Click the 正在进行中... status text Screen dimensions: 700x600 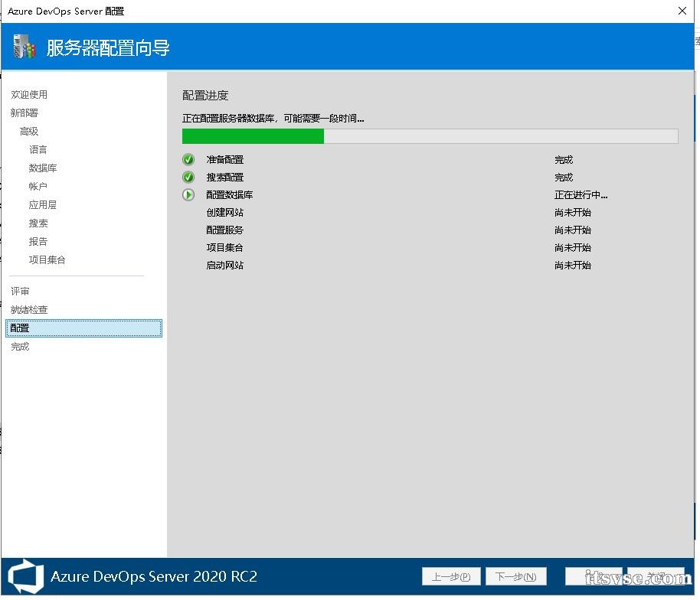point(581,195)
